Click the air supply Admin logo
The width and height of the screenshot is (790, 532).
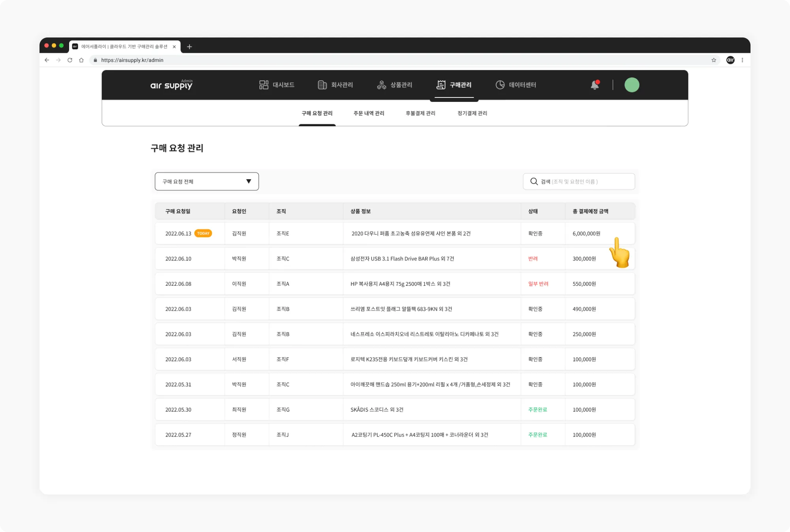pos(171,85)
